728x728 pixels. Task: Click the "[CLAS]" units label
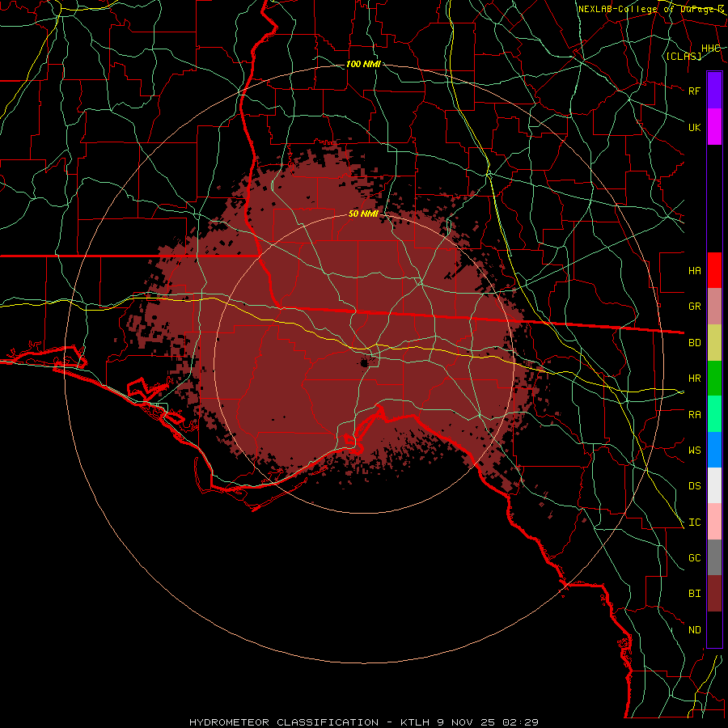click(x=684, y=56)
